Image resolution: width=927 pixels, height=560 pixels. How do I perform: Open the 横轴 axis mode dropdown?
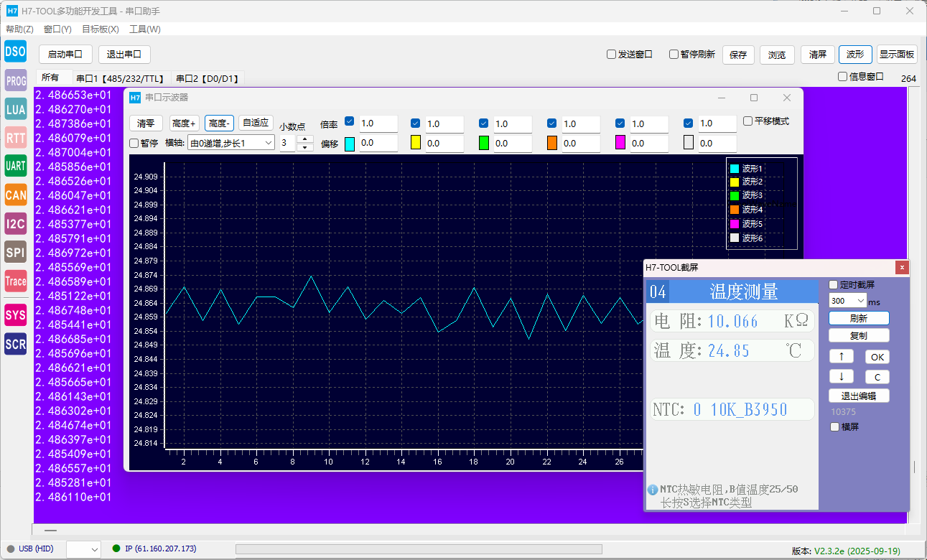coord(231,143)
